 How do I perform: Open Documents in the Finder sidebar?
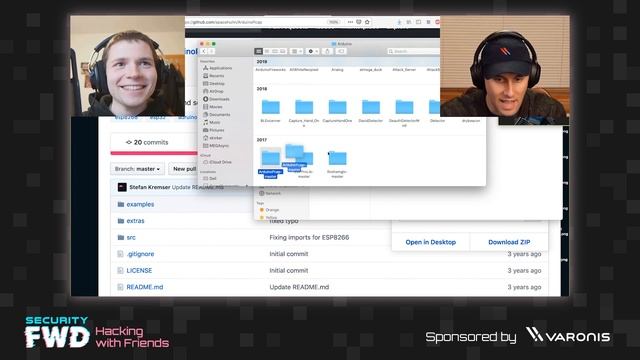[x=217, y=115]
